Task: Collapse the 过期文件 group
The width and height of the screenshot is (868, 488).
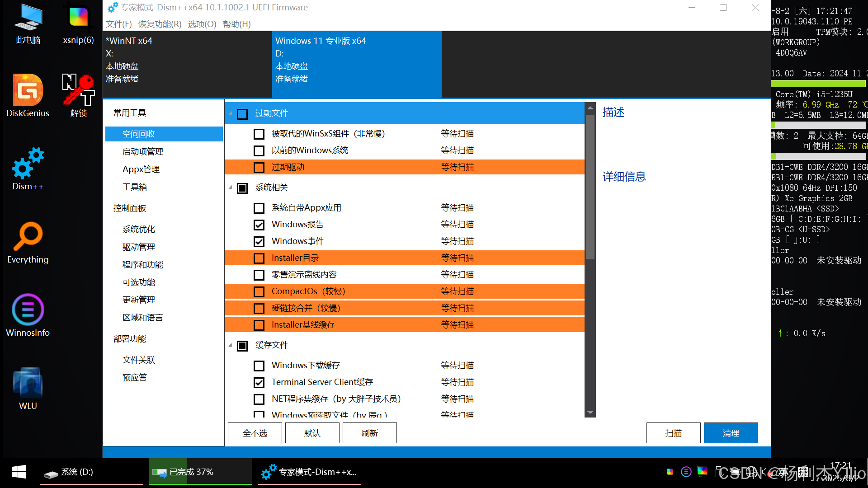Action: click(x=230, y=114)
